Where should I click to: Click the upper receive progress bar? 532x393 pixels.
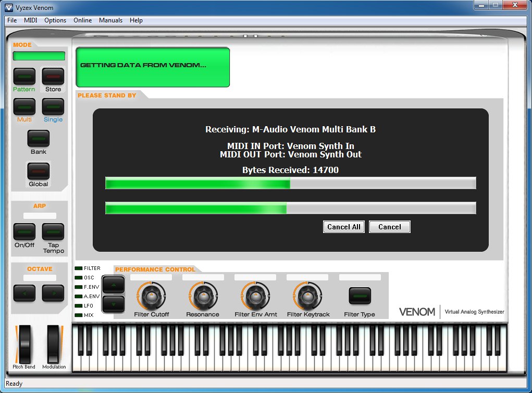coord(290,183)
